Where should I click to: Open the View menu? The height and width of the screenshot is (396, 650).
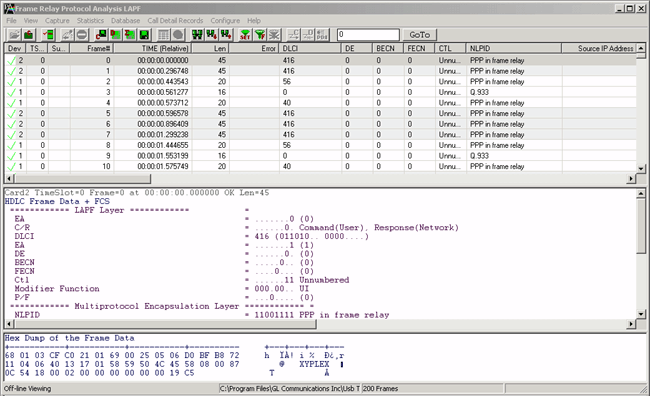pos(31,20)
